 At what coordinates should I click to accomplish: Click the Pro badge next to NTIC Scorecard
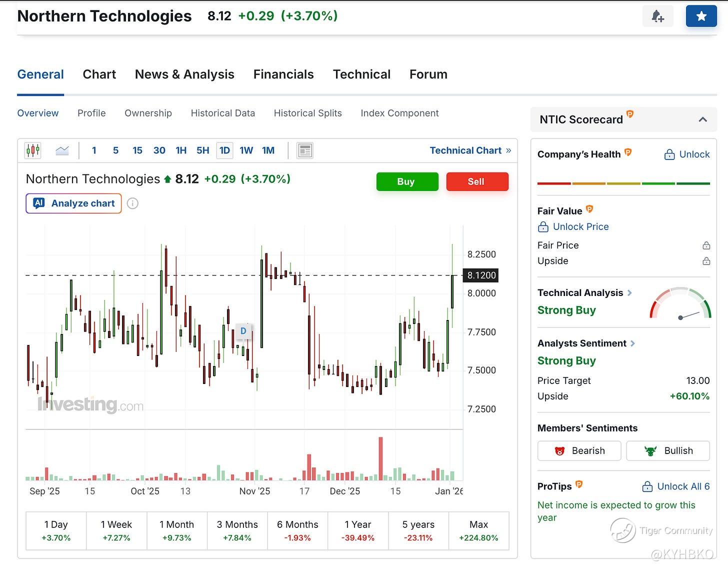pyautogui.click(x=630, y=114)
